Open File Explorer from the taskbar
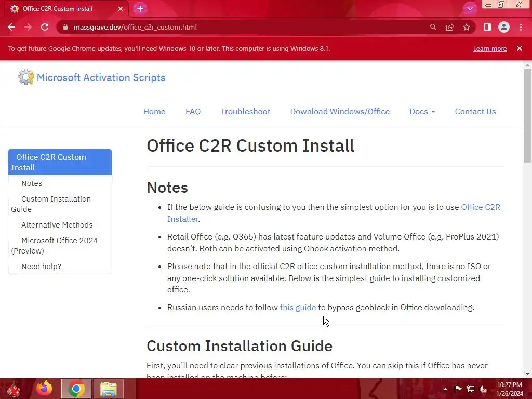This screenshot has height=399, width=532. [x=109, y=389]
